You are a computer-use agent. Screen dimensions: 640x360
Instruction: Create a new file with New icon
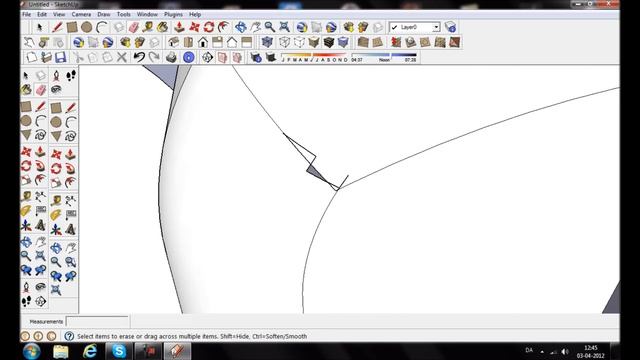tap(31, 57)
